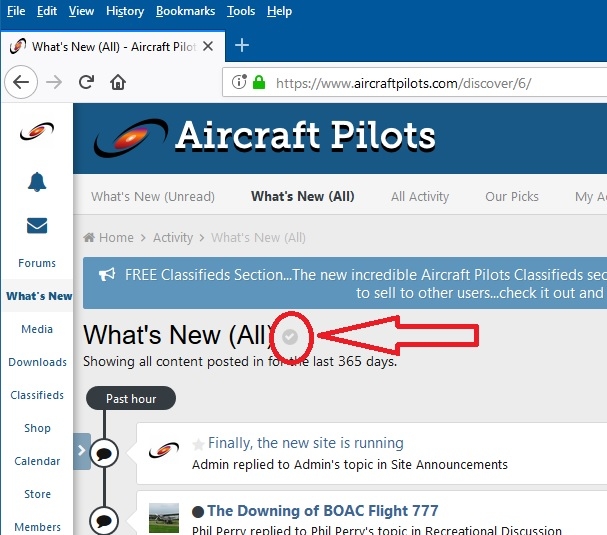Open the messages envelope icon

pos(37,225)
